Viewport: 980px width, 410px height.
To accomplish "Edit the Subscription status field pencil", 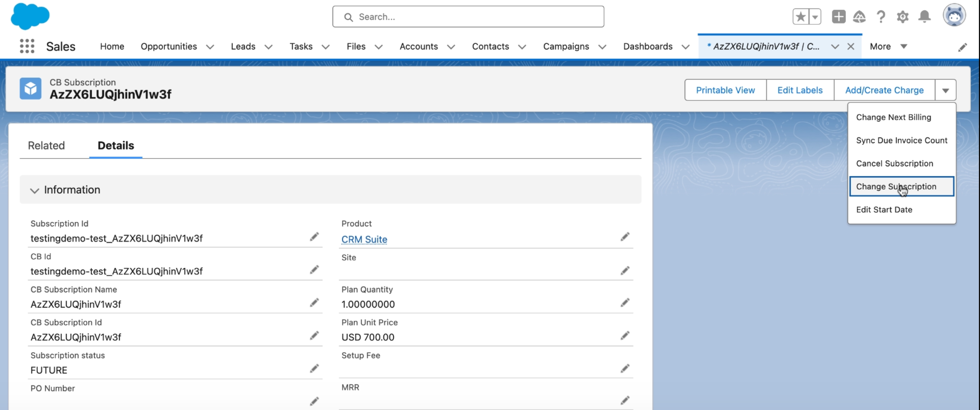I will [314, 369].
